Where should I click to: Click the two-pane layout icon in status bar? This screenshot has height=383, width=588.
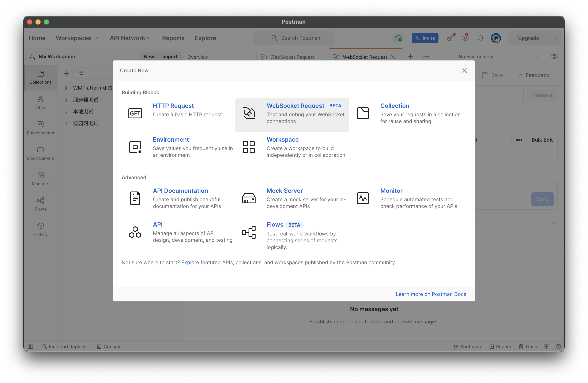[x=546, y=347]
